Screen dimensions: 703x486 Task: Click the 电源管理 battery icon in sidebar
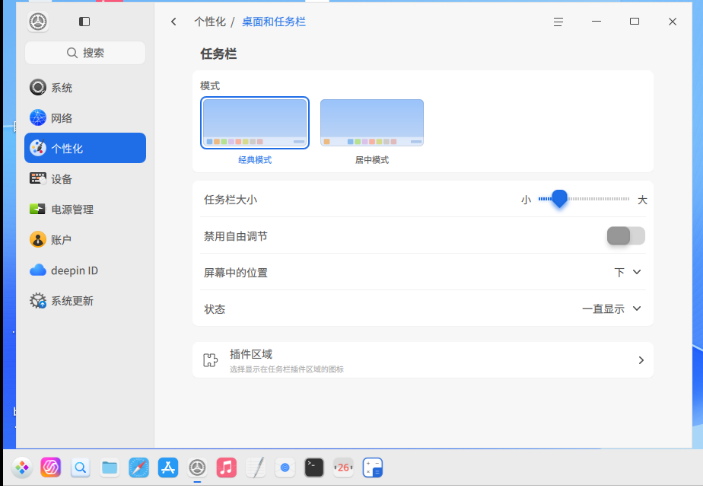point(38,209)
